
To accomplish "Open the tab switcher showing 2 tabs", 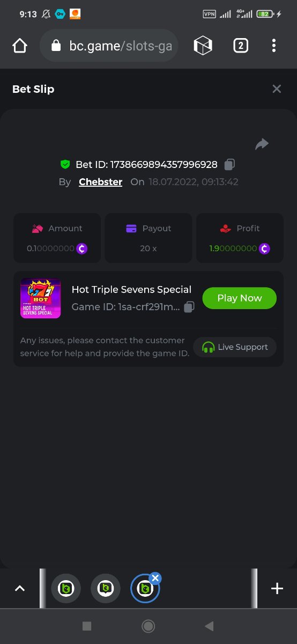I will click(x=241, y=46).
